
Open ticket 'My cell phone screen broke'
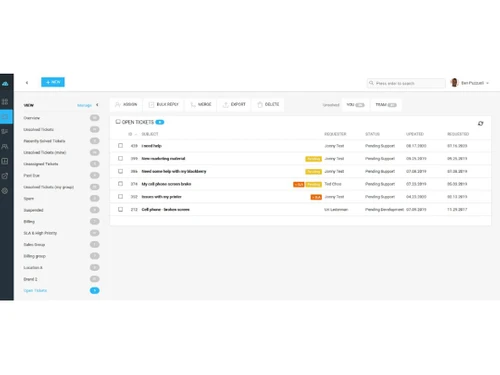click(166, 184)
